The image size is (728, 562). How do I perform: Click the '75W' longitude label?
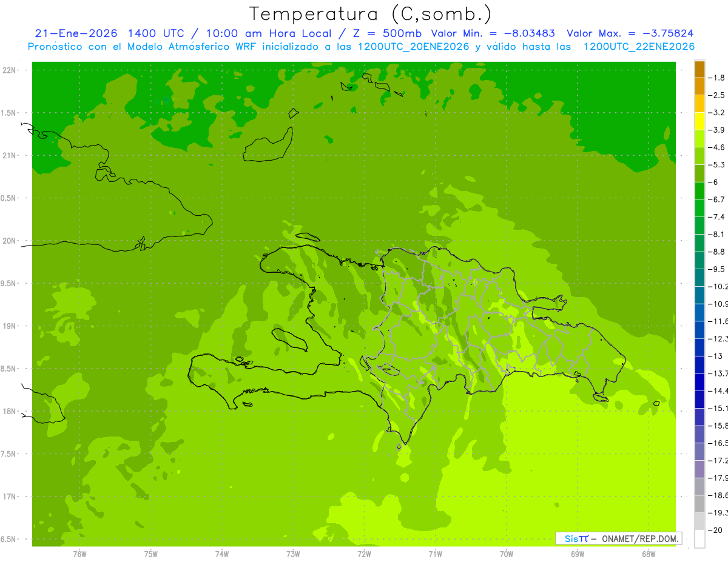(x=151, y=554)
